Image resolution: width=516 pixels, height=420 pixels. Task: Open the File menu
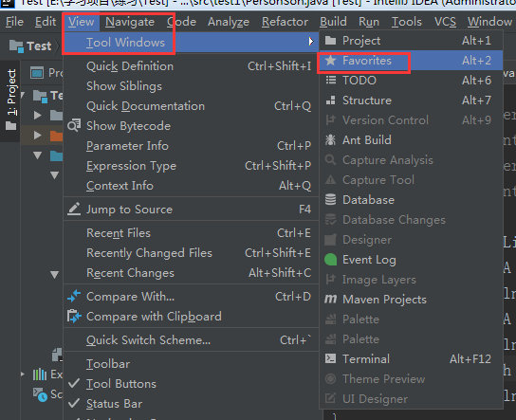pos(14,22)
